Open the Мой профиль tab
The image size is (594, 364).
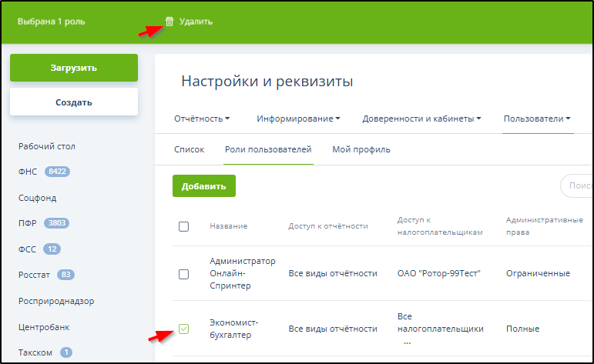(361, 149)
